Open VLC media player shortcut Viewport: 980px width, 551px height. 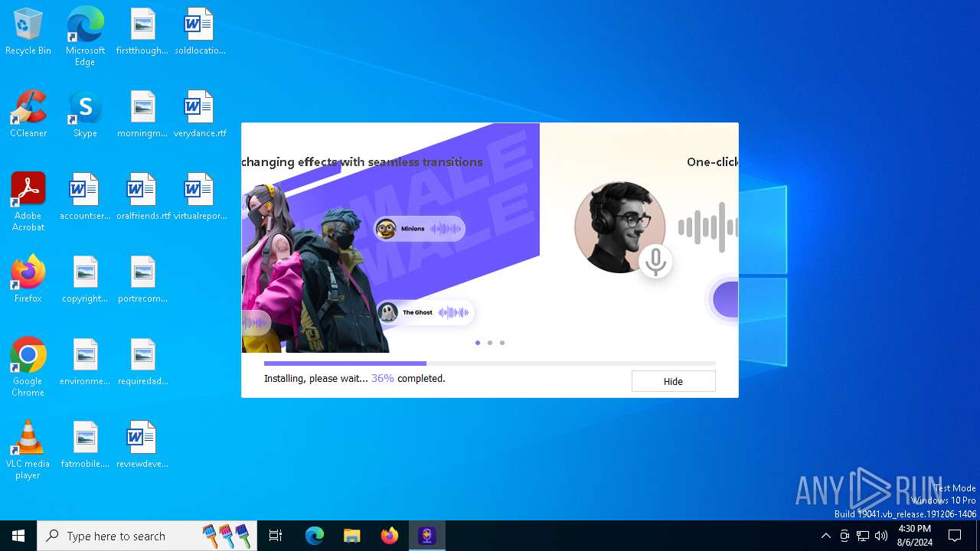(x=28, y=450)
